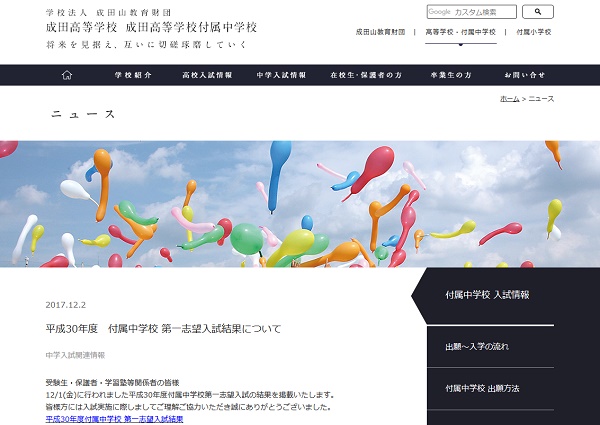
Task: Click the balloon banner image
Action: 300,203
